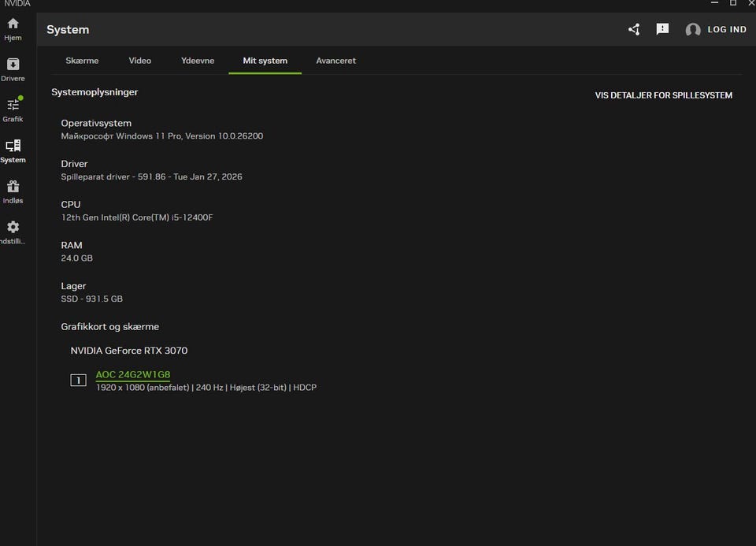This screenshot has width=756, height=546.
Task: Click the display number 1 icon
Action: click(78, 381)
